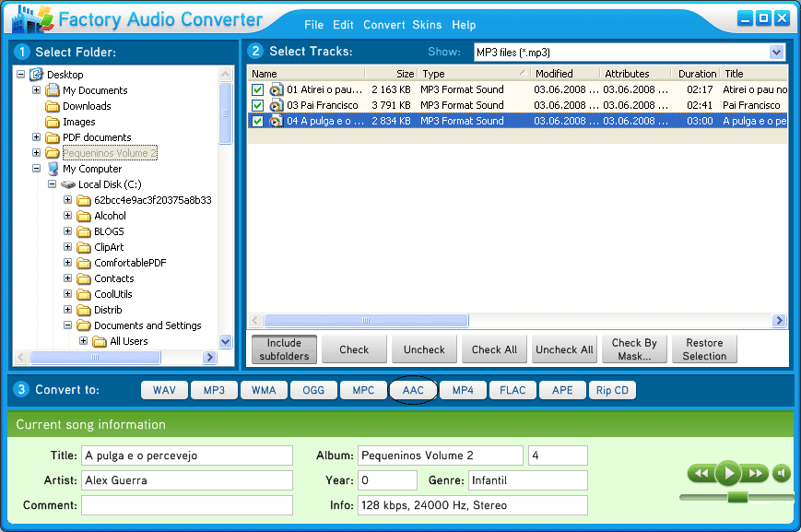
Task: Collapse the Documents and Settings folder node
Action: coord(68,325)
